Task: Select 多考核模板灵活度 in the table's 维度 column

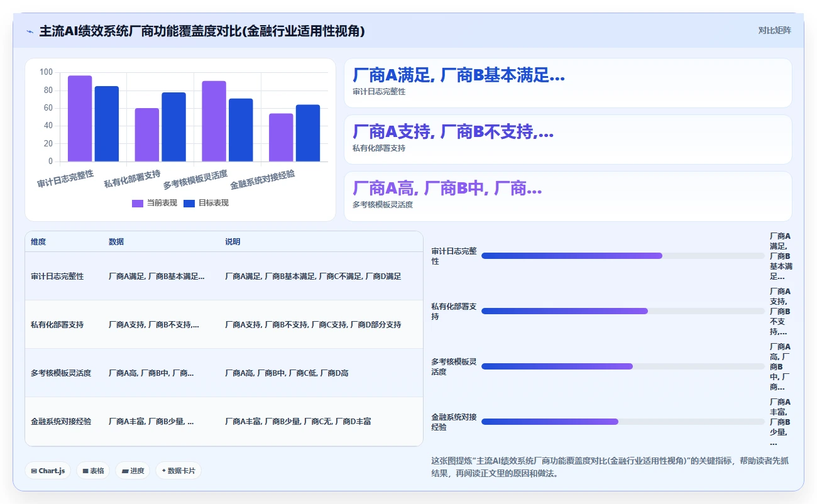Action: point(61,373)
